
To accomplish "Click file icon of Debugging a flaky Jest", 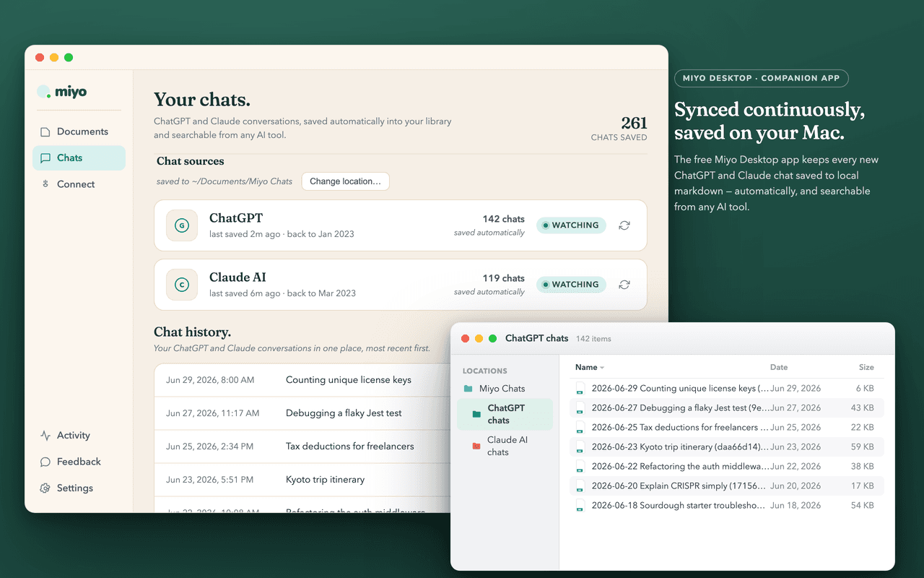I will (580, 408).
